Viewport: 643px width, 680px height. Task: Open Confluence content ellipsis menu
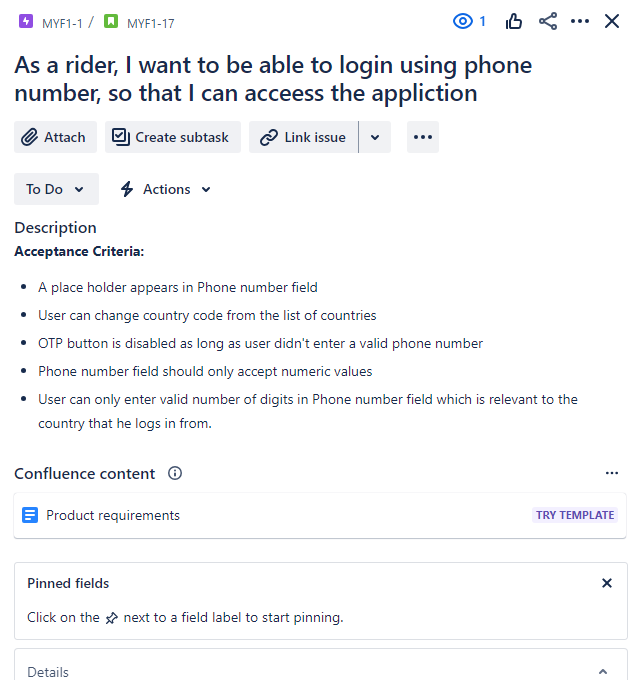pos(612,473)
